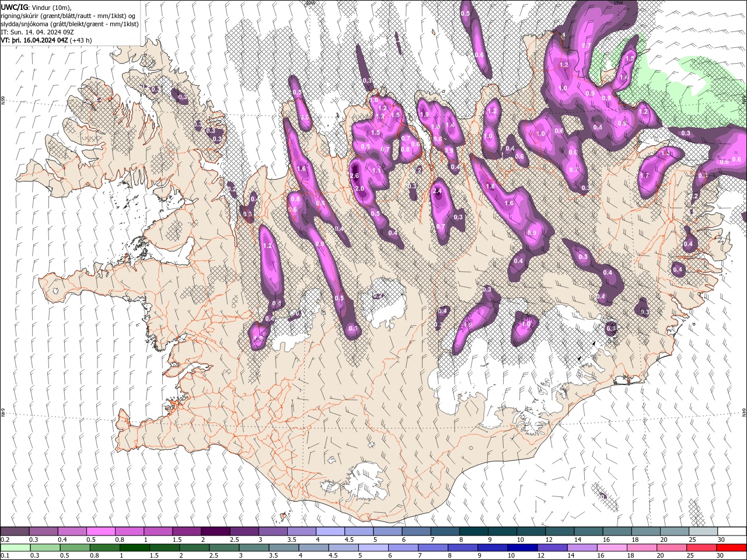Click the '3.5' label in the upper legend row

point(292,540)
